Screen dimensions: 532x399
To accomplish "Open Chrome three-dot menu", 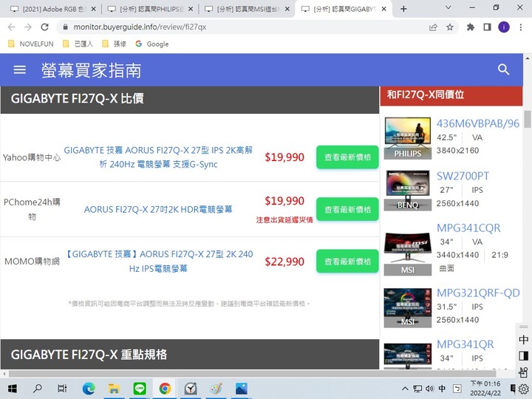I will tap(521, 27).
